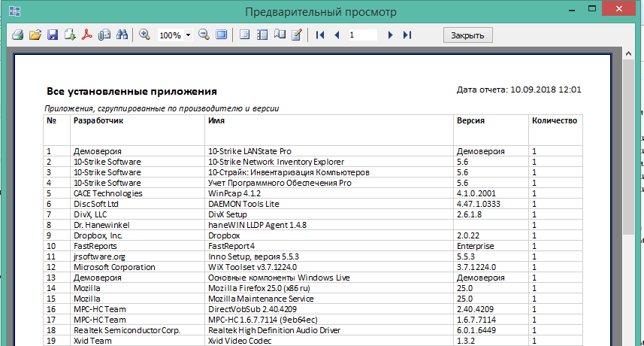This screenshot has width=644, height=346.
Task: Minimize the Предварительный просмотр window
Action: pyautogui.click(x=572, y=9)
